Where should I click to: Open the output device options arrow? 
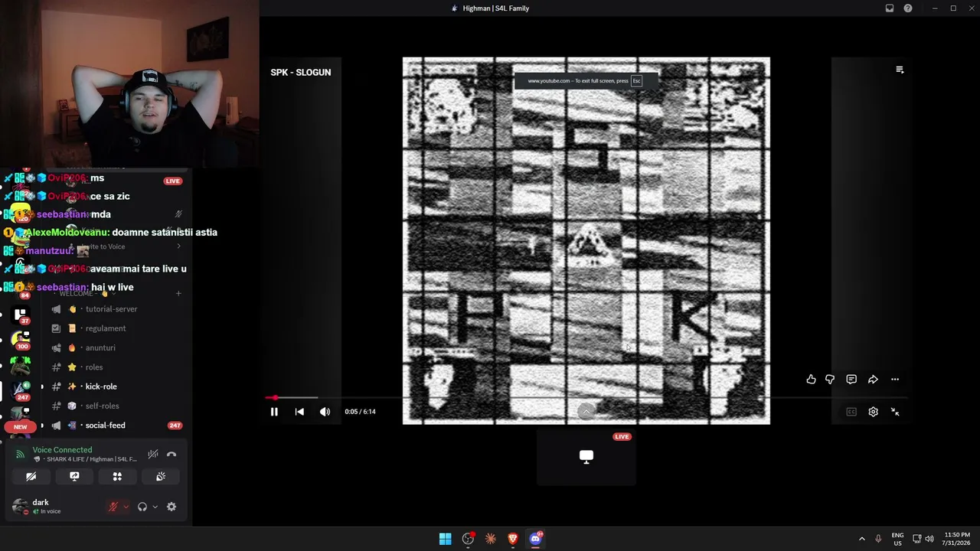155,507
